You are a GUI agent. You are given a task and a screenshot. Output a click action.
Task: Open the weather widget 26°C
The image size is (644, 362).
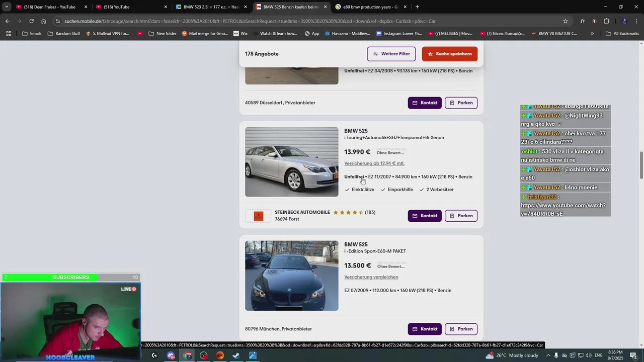(512, 355)
